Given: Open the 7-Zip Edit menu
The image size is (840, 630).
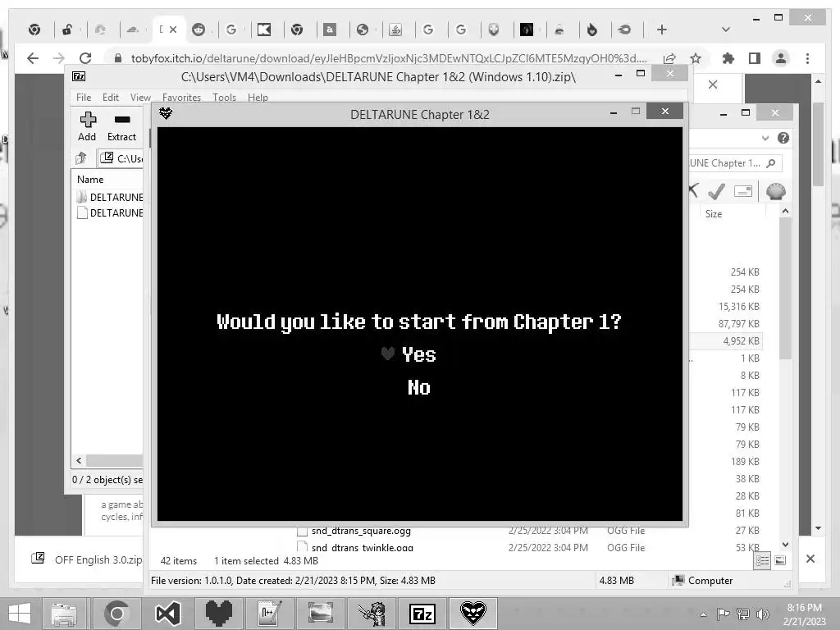Looking at the screenshot, I should (111, 98).
